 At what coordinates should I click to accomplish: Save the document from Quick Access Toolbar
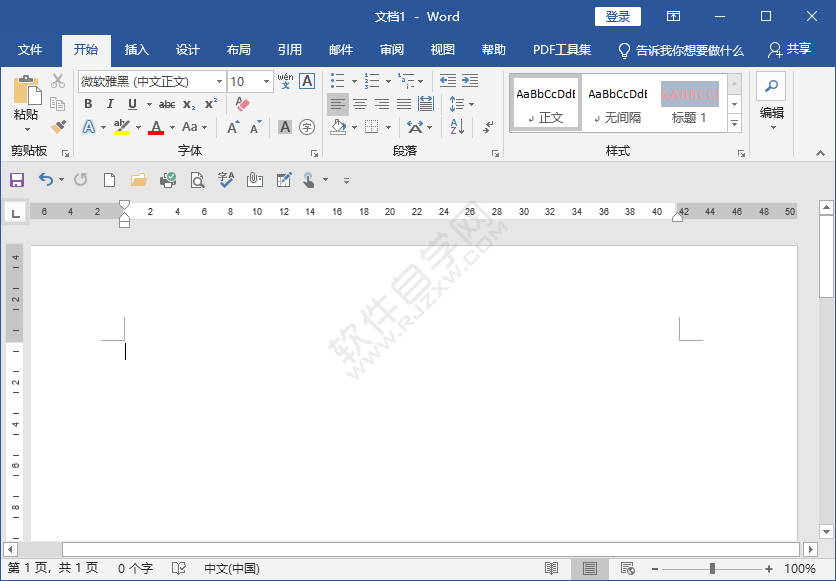[x=17, y=180]
